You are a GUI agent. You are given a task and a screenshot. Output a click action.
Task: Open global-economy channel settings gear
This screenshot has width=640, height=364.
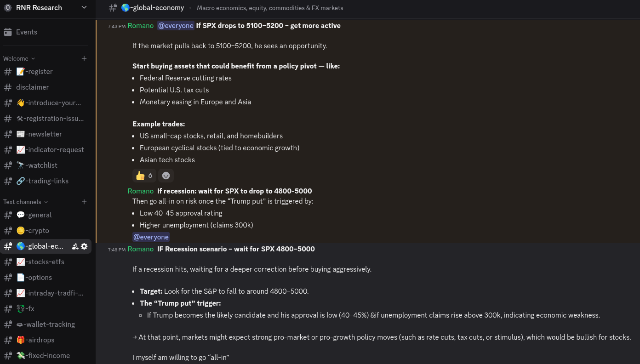point(84,246)
